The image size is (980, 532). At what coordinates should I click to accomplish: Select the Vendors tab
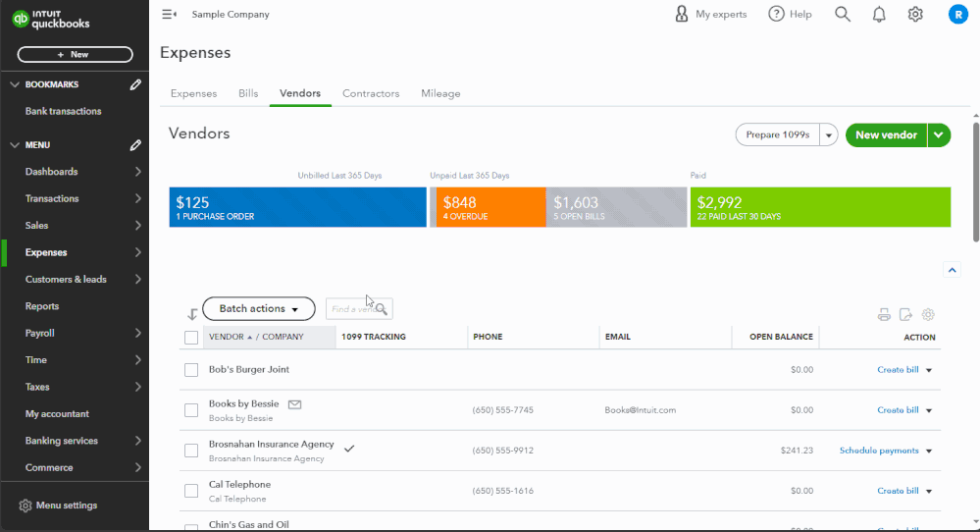300,93
